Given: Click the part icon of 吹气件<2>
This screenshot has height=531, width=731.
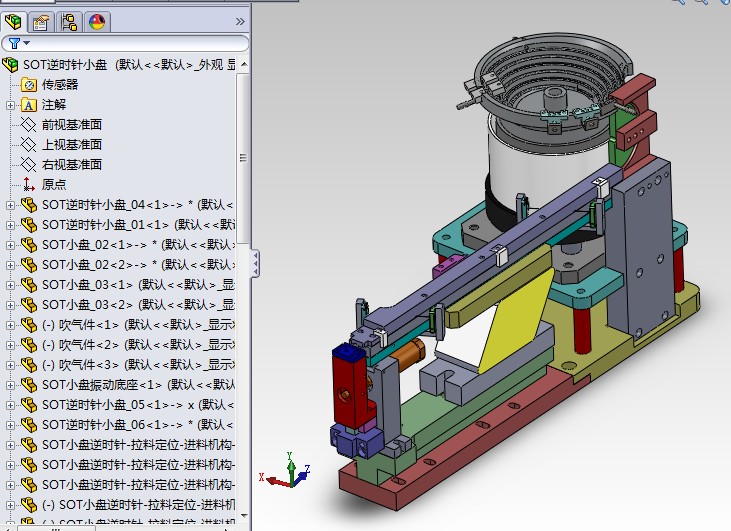Looking at the screenshot, I should [29, 345].
